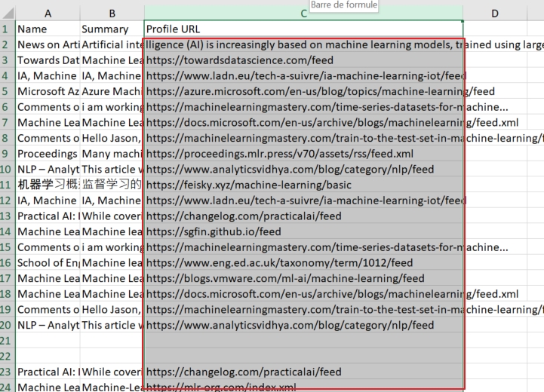Viewport: 544px width, 392px height.
Task: Click the select-all corner triangle
Action: pos(8,13)
